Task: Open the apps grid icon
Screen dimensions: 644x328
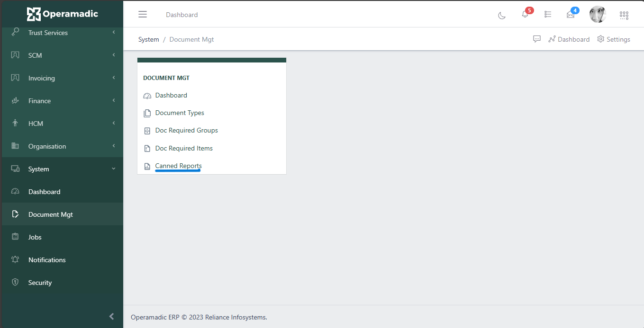Action: coord(624,15)
